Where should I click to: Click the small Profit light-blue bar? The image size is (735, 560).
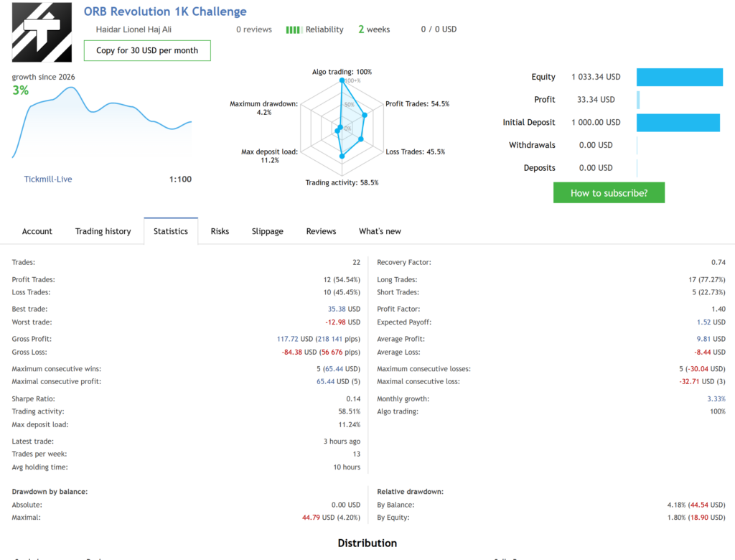click(x=638, y=100)
